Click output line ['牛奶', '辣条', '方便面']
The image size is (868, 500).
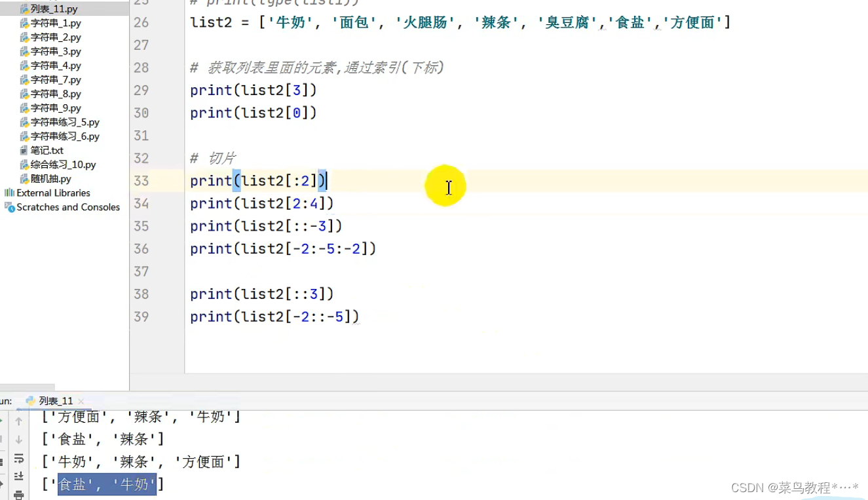point(141,462)
